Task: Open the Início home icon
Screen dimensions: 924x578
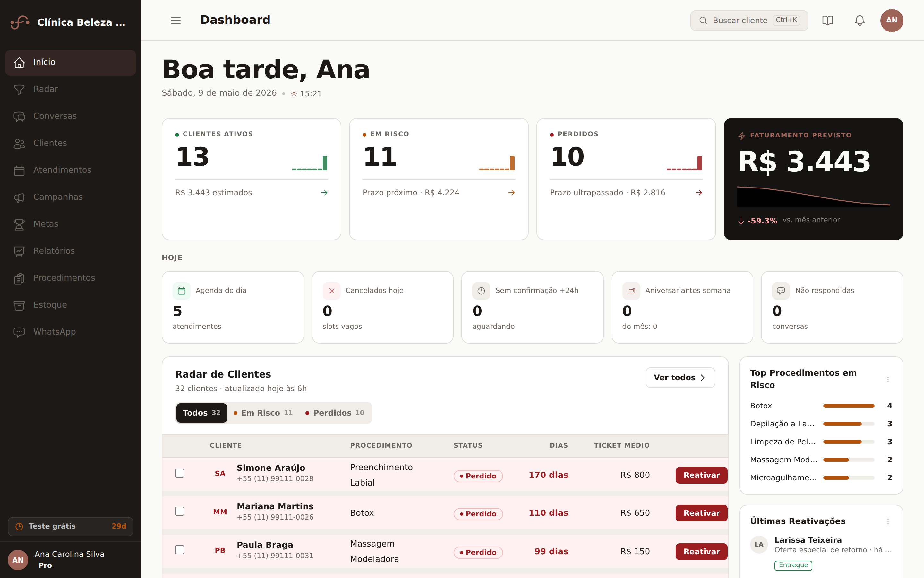Action: pos(19,62)
